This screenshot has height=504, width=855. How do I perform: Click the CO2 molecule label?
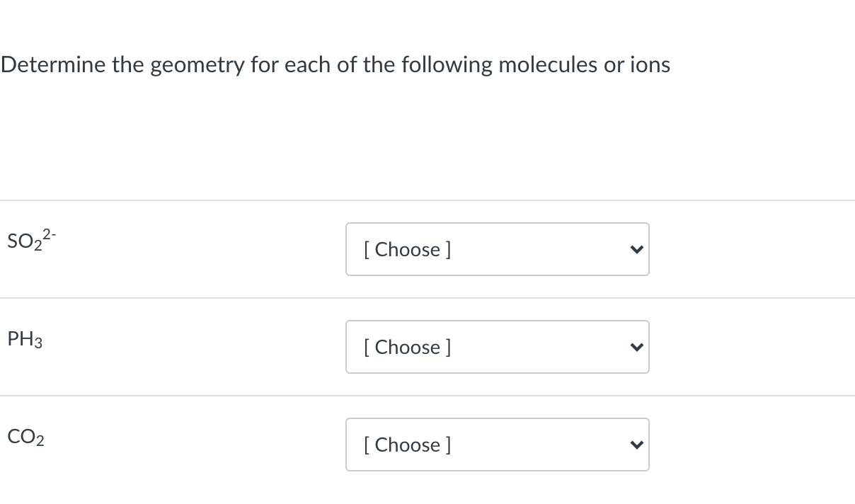coord(24,437)
